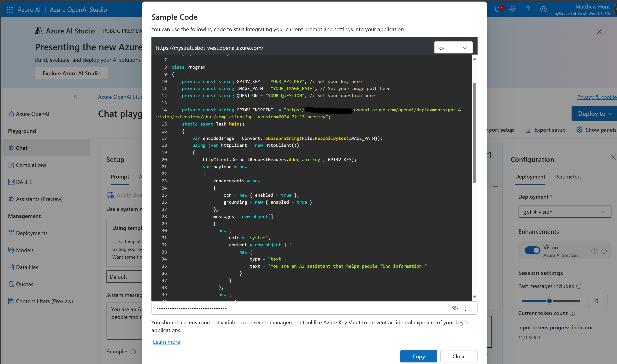The image size is (617, 364).
Task: Open the Deploy to dropdown
Action: tap(594, 114)
